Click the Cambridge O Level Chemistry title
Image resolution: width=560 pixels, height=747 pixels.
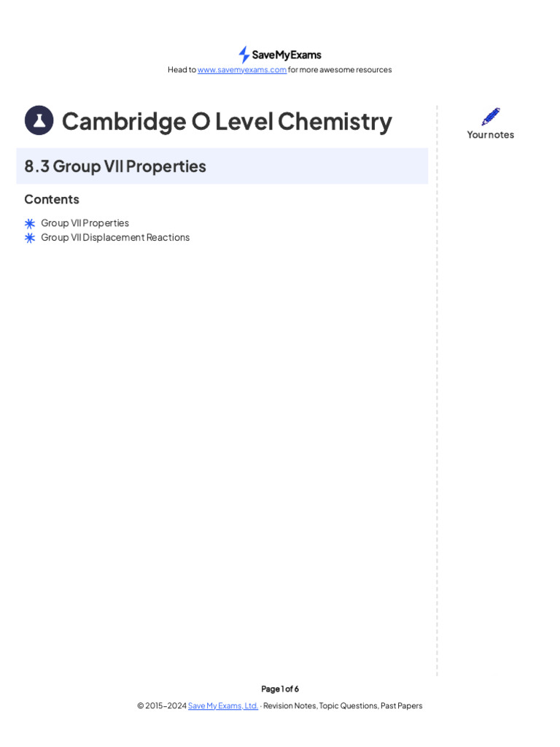[227, 122]
